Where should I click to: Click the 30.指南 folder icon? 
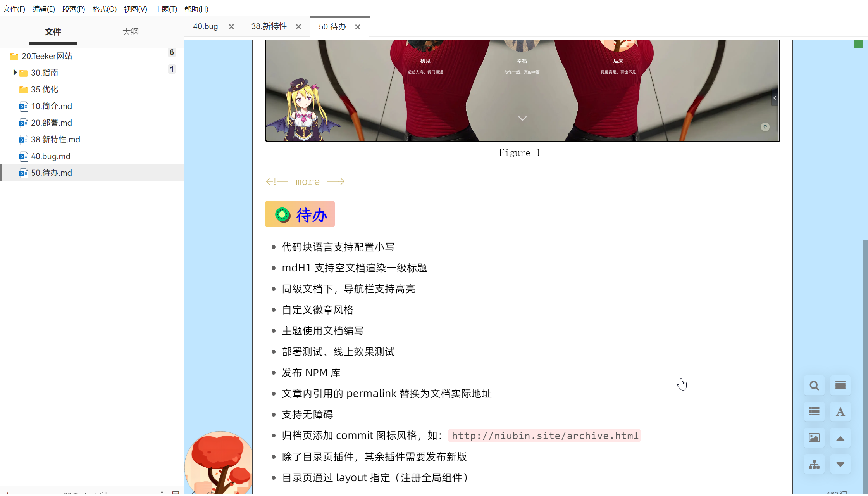click(24, 73)
